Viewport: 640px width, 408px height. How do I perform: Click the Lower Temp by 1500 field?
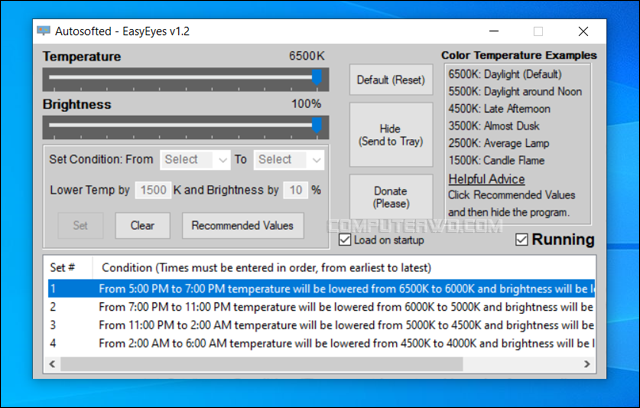(153, 190)
